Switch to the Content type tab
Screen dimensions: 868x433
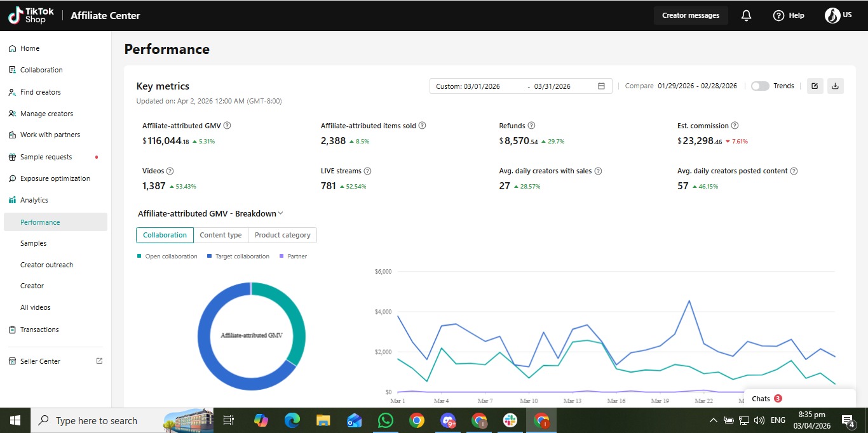220,235
